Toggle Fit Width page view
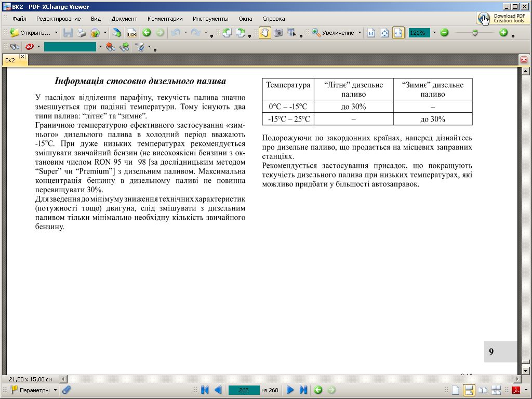 coord(398,33)
